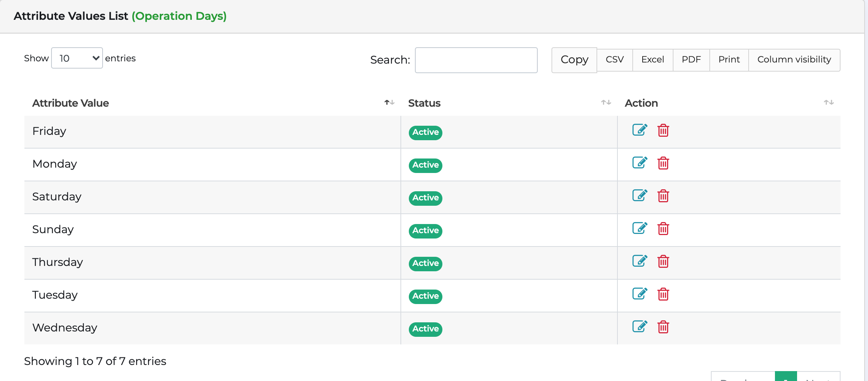Viewport: 868px width, 381px height.
Task: Sort the Status column
Action: click(606, 102)
